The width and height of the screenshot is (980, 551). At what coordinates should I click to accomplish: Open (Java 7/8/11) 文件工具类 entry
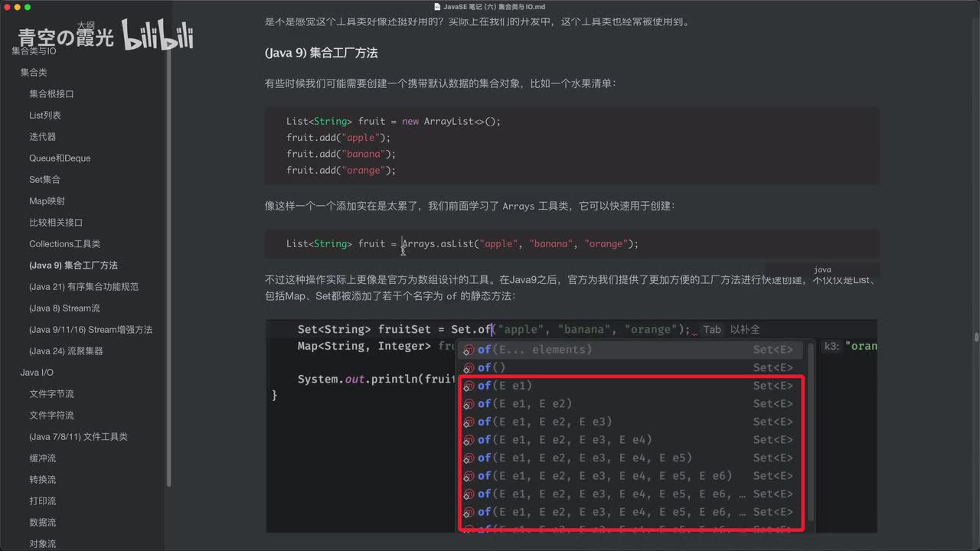coord(78,436)
